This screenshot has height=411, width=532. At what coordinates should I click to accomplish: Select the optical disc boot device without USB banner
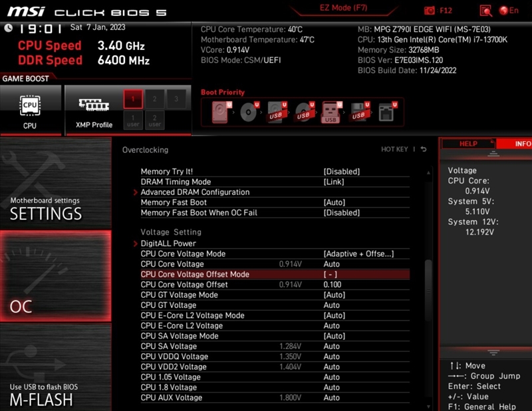tap(249, 112)
